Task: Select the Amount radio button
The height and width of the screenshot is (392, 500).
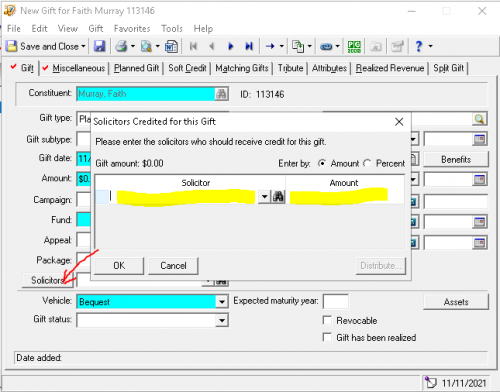Action: click(321, 163)
